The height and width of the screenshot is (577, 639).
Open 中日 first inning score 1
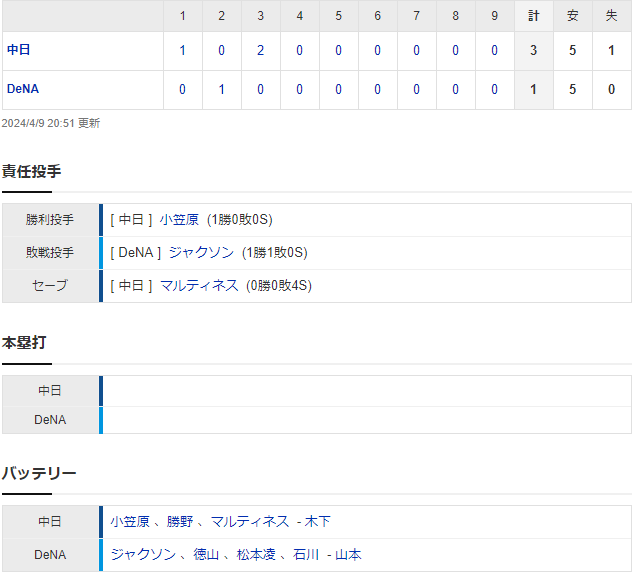coord(183,51)
